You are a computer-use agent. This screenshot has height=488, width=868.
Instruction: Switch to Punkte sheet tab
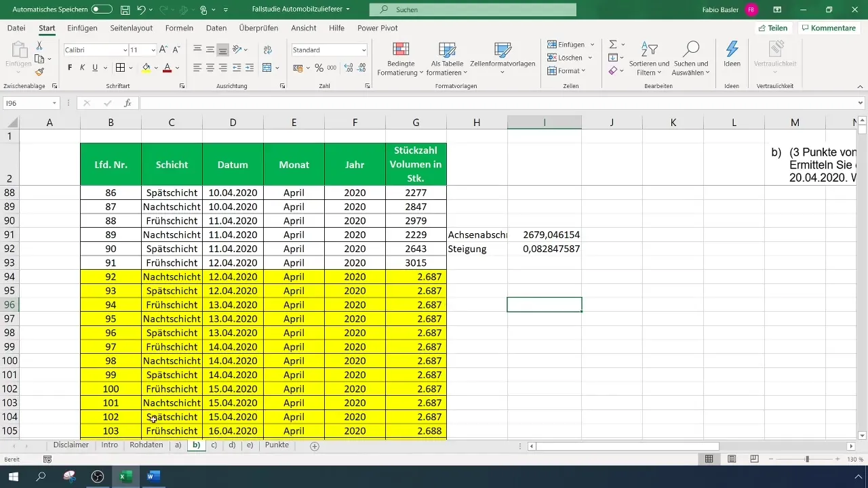coord(277,445)
